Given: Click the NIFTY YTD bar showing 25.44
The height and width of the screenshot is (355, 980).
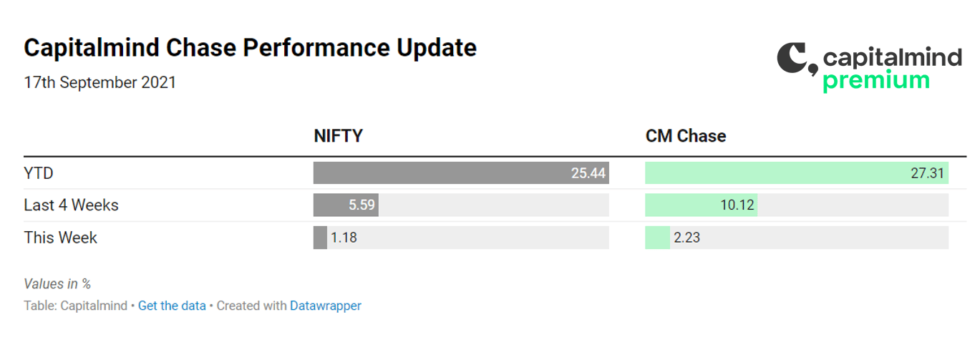Looking at the screenshot, I should click(x=461, y=173).
